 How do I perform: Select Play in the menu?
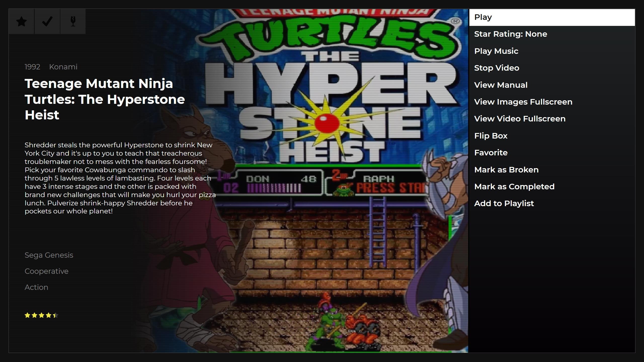[x=552, y=17]
